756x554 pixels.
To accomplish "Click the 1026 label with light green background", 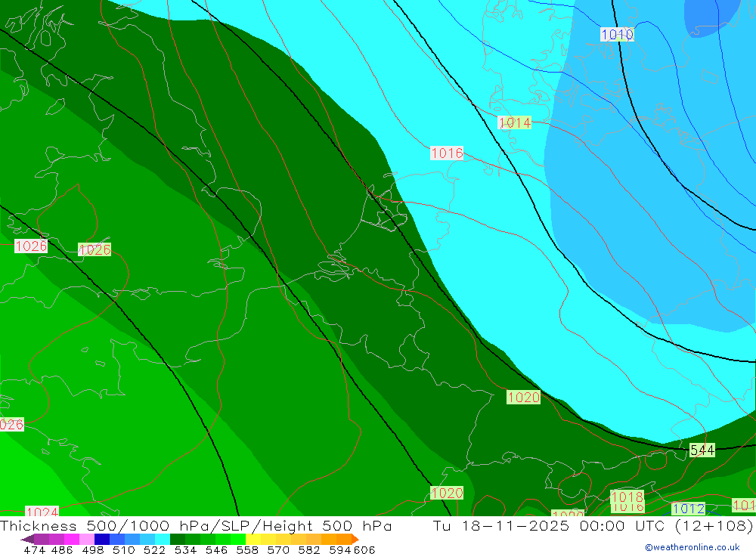I will (94, 249).
